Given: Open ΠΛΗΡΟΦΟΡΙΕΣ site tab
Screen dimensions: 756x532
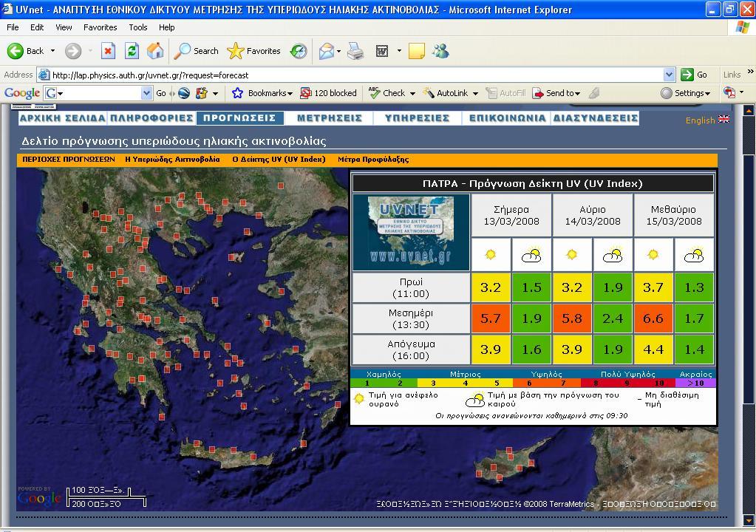Looking at the screenshot, I should tap(151, 118).
